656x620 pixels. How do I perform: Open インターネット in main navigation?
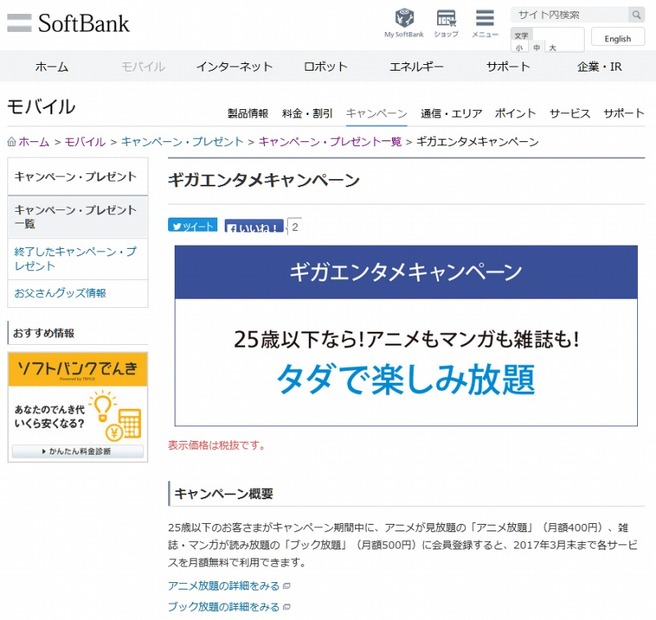tap(234, 67)
